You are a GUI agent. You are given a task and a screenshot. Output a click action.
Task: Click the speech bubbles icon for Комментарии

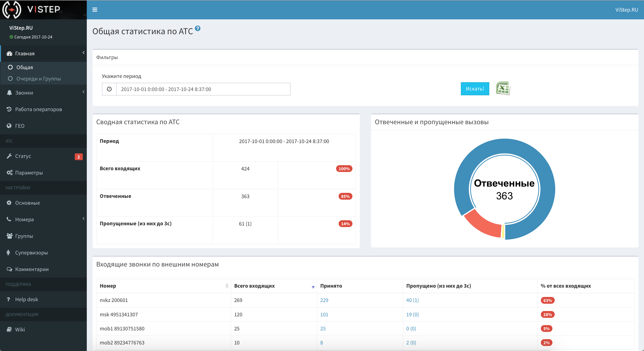9,269
